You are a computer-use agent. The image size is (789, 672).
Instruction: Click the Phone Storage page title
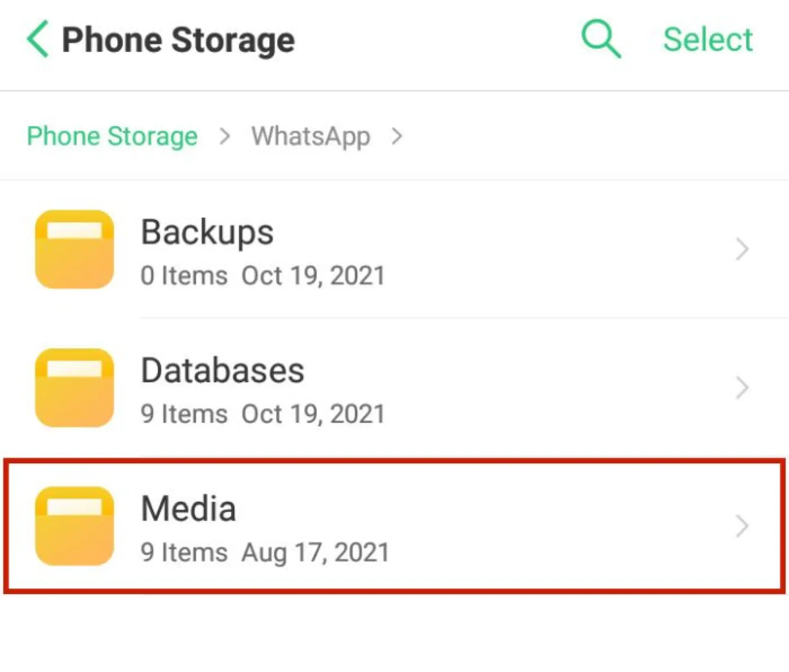178,40
